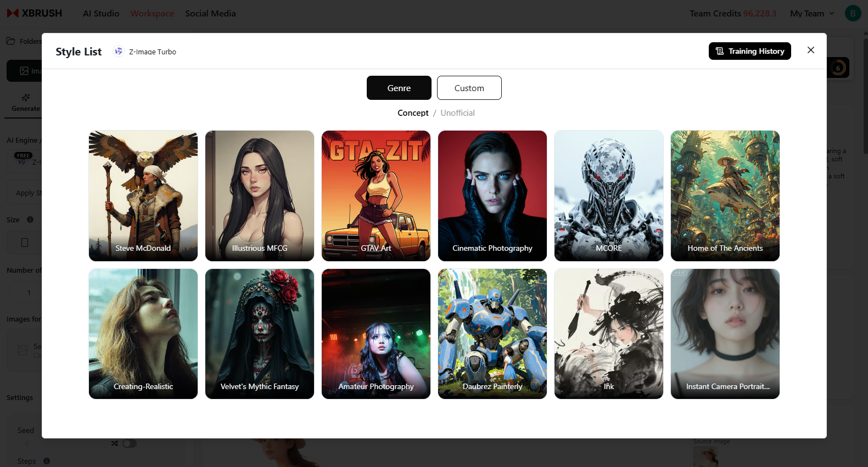Click the shuffle icon next to Seed
The height and width of the screenshot is (467, 868).
(x=114, y=443)
